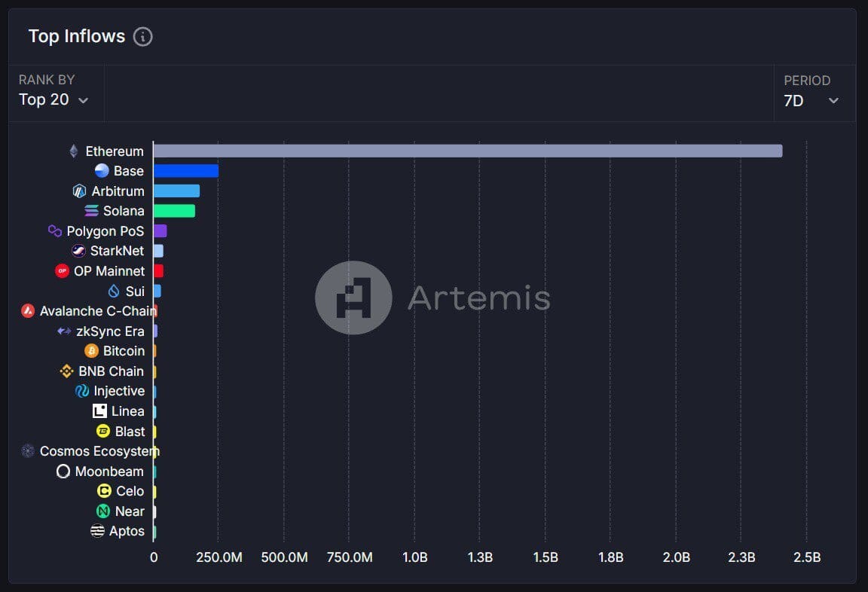
Task: Select the Polygon PoS purple bar
Action: (160, 230)
